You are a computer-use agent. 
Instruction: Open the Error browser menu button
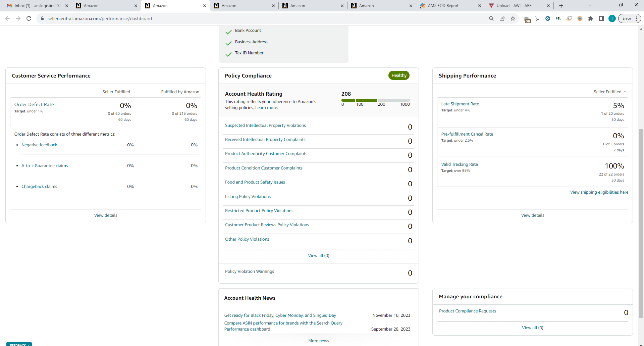[630, 18]
